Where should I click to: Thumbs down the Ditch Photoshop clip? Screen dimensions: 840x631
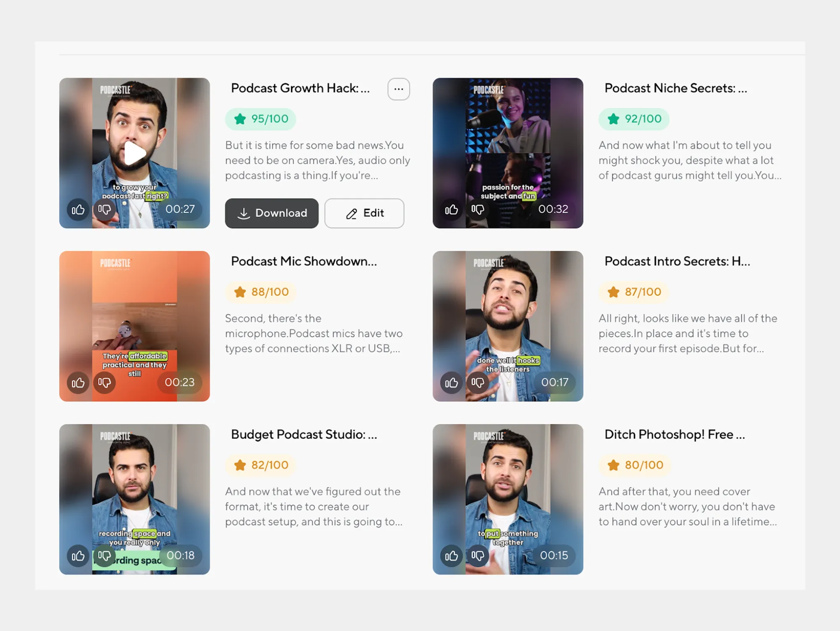click(478, 556)
